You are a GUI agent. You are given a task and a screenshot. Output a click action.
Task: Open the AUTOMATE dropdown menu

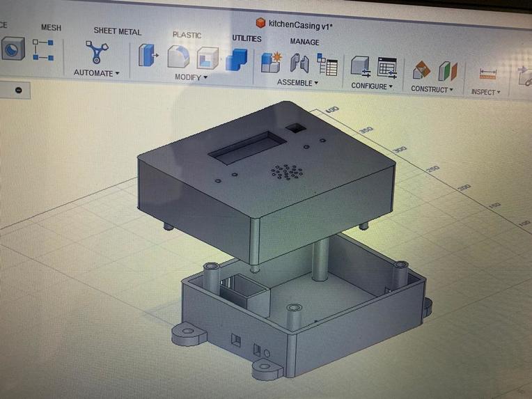click(97, 73)
